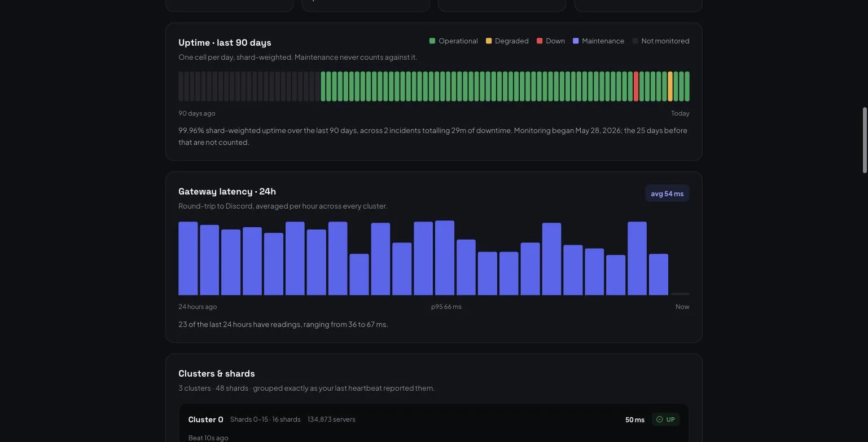
Task: Click the 'Now' axis label
Action: [x=682, y=307]
